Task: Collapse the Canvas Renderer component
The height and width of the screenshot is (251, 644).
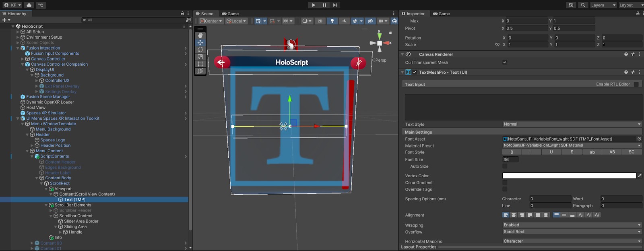Action: (402, 54)
